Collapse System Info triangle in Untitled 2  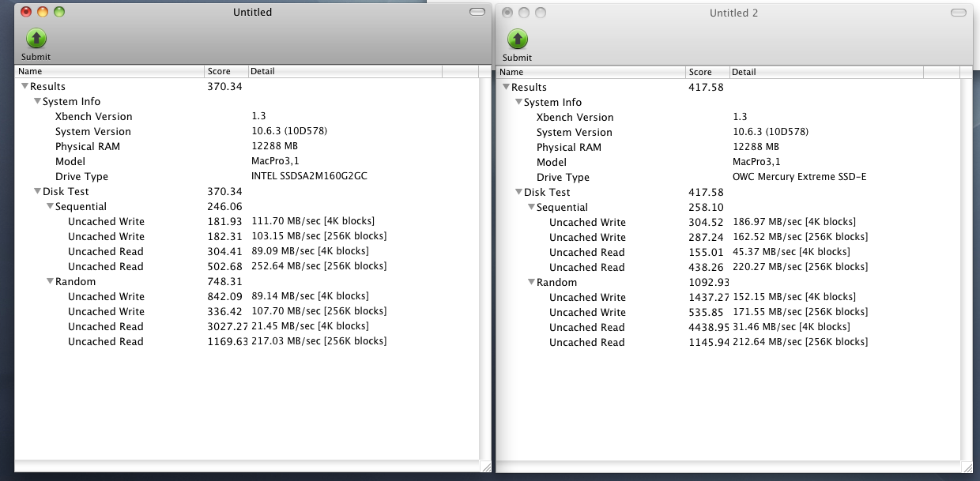click(518, 102)
